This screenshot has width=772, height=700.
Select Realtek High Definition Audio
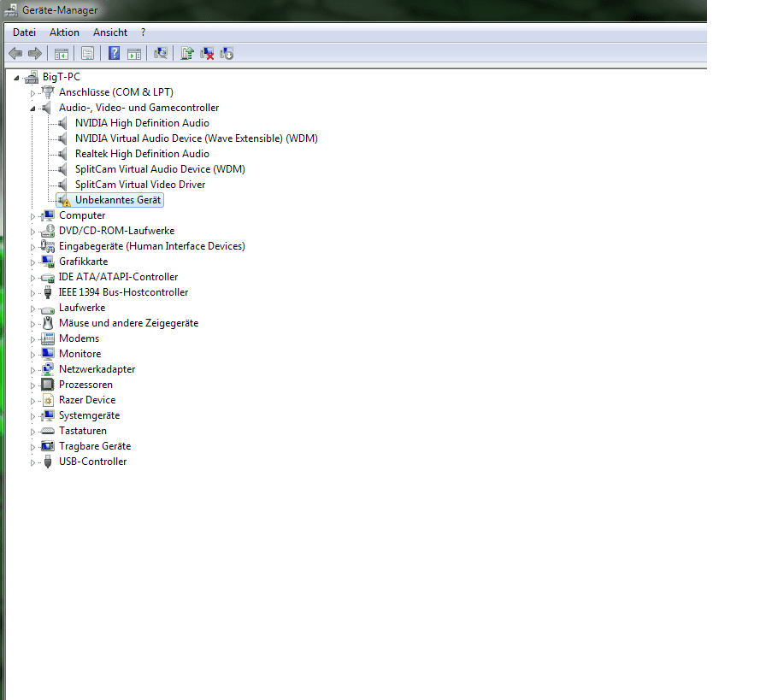pyautogui.click(x=142, y=154)
